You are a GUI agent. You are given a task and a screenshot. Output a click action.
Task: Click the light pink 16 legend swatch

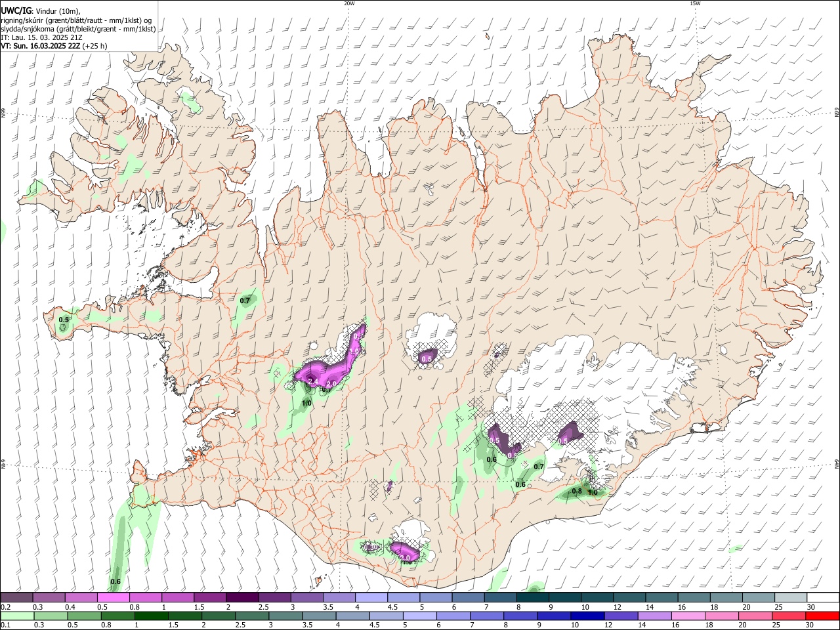click(688, 616)
